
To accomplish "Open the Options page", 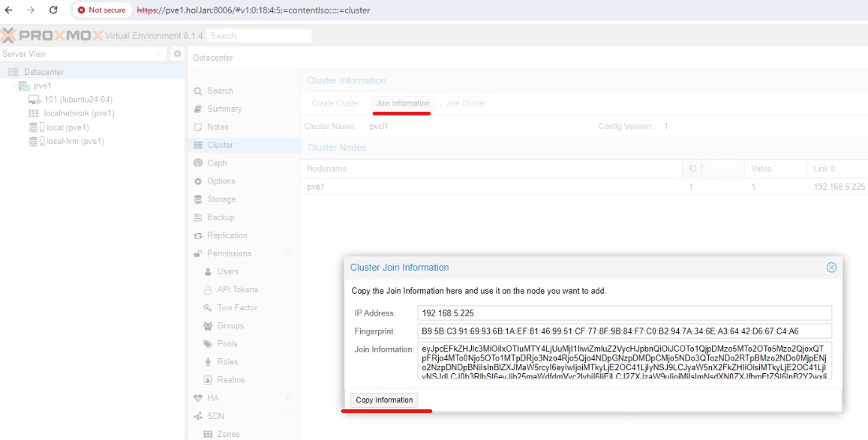I will coord(221,181).
